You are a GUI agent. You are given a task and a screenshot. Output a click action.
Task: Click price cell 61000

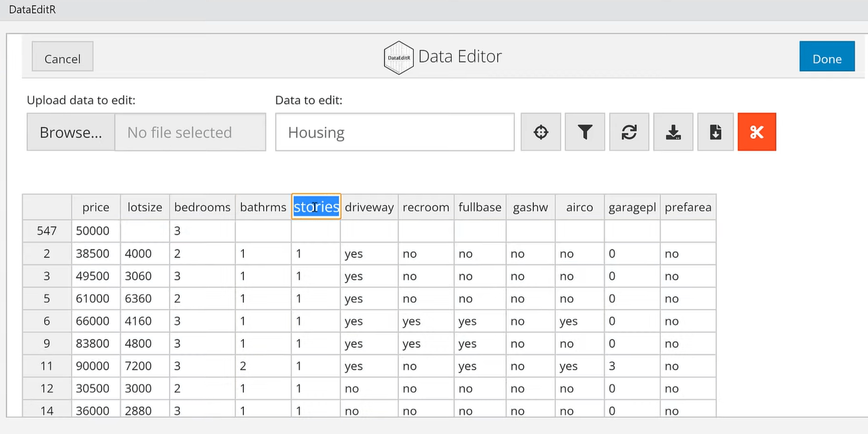(x=96, y=298)
